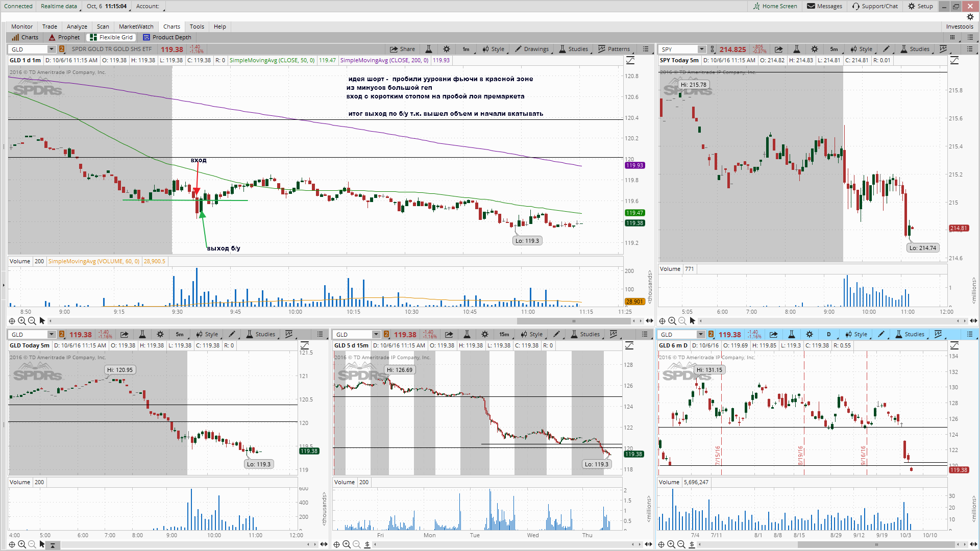The image size is (980, 551).
Task: Open the Home Screen button
Action: 775,6
